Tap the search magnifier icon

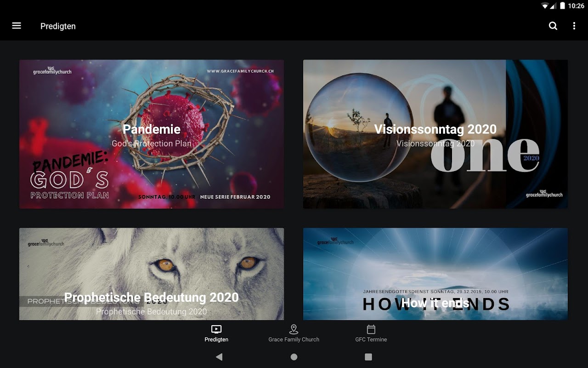(x=553, y=26)
